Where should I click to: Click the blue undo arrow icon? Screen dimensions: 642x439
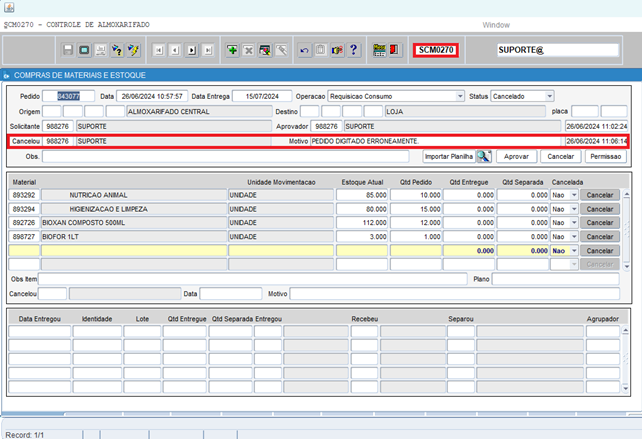point(304,50)
